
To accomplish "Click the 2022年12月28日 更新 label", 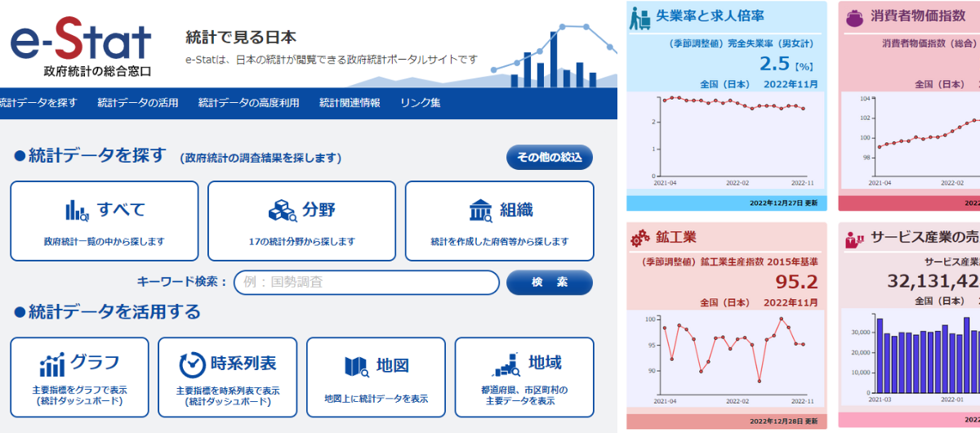I will tap(783, 422).
